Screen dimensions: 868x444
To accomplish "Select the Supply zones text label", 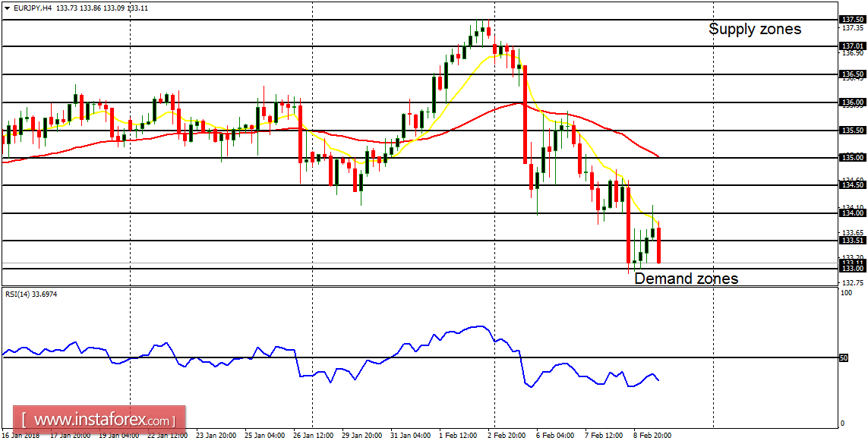I will click(755, 29).
